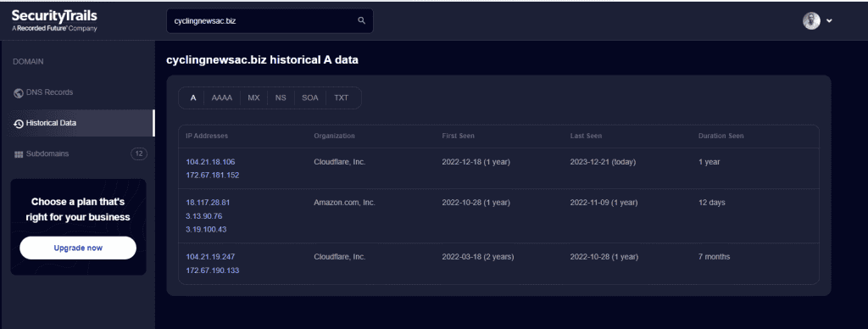Click Choose a plan promo text
The image size is (868, 329).
78,209
